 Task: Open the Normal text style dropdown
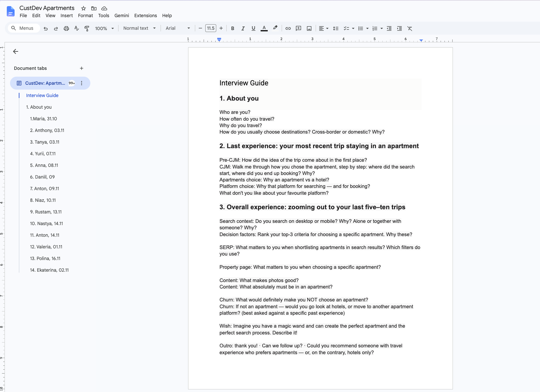(140, 28)
